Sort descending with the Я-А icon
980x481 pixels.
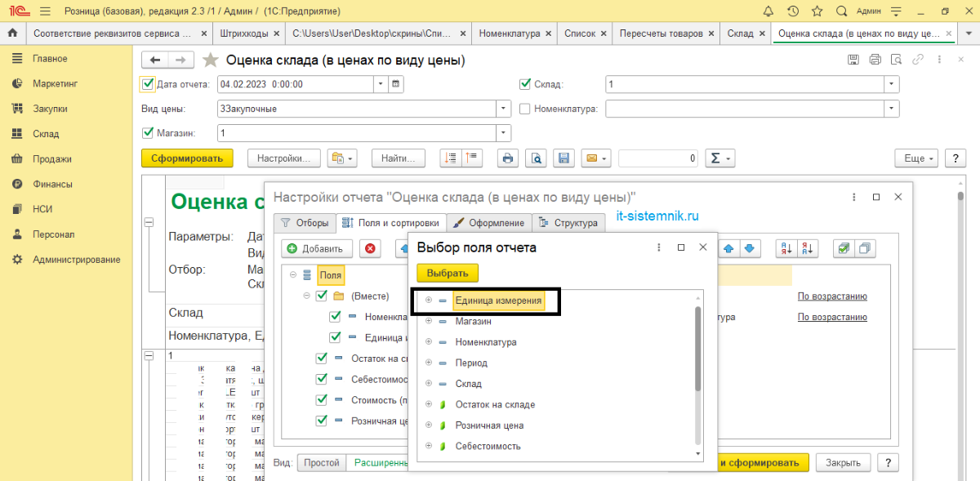click(807, 248)
